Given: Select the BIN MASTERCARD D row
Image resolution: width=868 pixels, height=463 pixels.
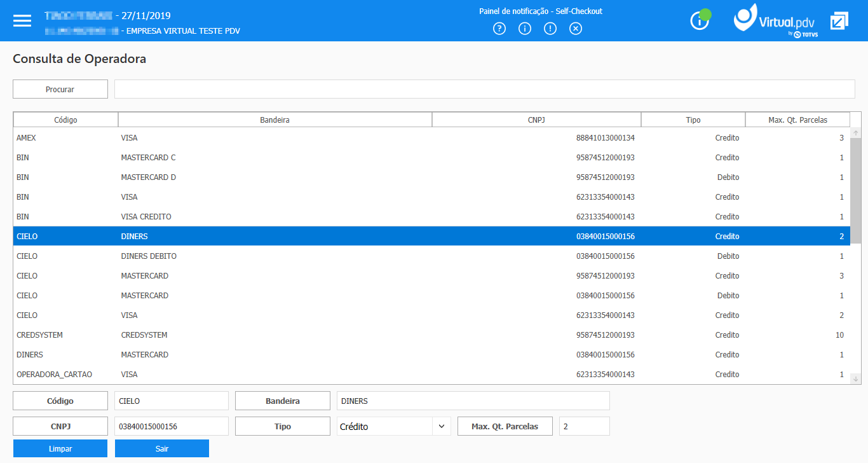Looking at the screenshot, I should click(x=431, y=177).
